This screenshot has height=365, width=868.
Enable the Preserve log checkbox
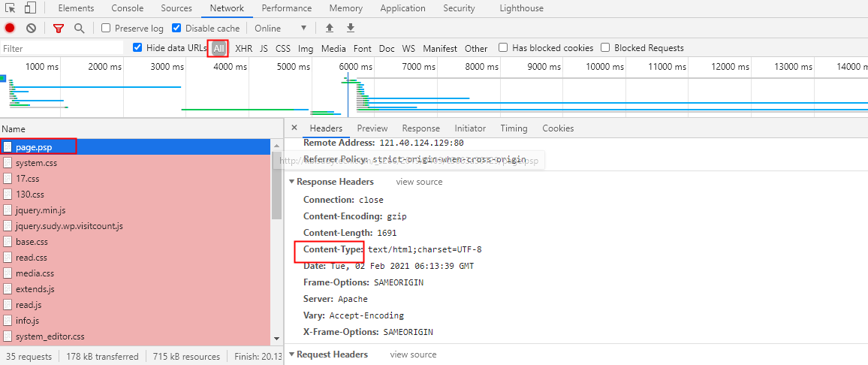(x=106, y=29)
